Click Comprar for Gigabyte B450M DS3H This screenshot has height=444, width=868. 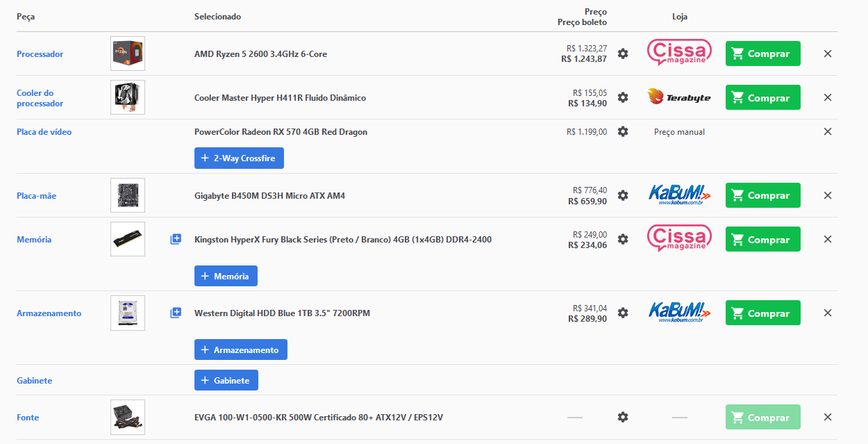pyautogui.click(x=762, y=195)
